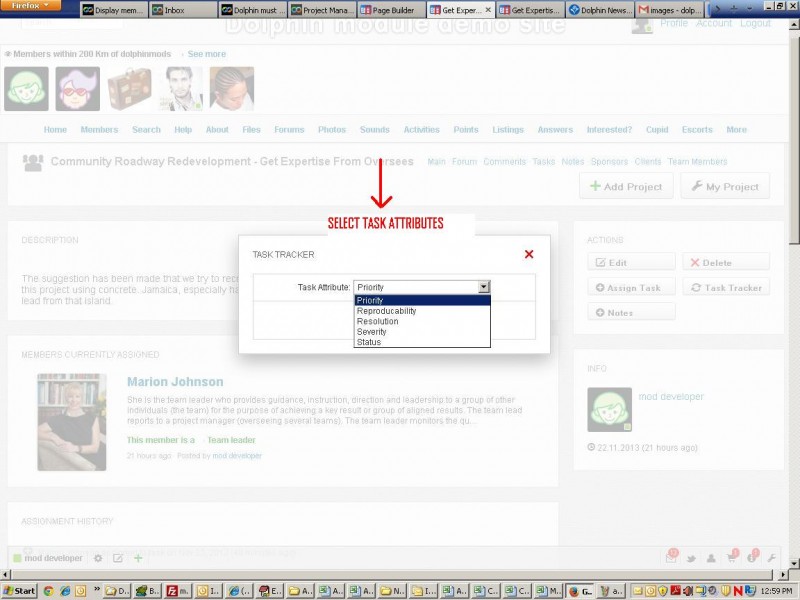The width and height of the screenshot is (800, 600).
Task: Click the Norton N icon in the system tray
Action: click(738, 591)
